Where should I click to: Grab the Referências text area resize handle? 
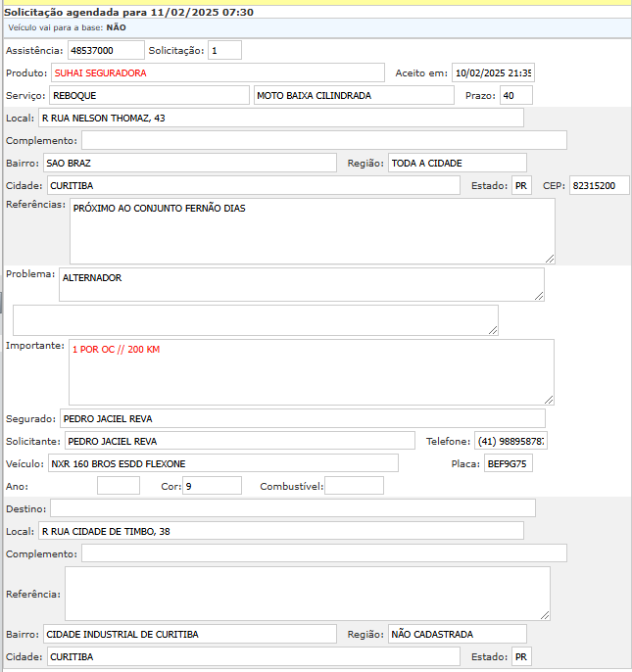pyautogui.click(x=550, y=259)
